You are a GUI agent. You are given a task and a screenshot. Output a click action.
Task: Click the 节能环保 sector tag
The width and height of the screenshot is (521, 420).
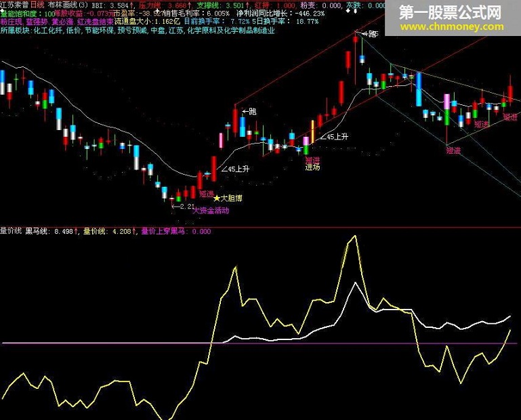point(100,30)
